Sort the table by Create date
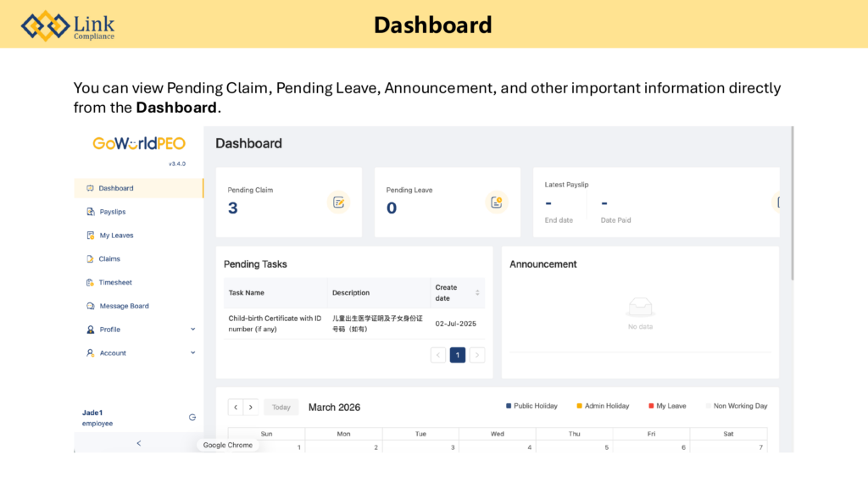 [x=476, y=292]
